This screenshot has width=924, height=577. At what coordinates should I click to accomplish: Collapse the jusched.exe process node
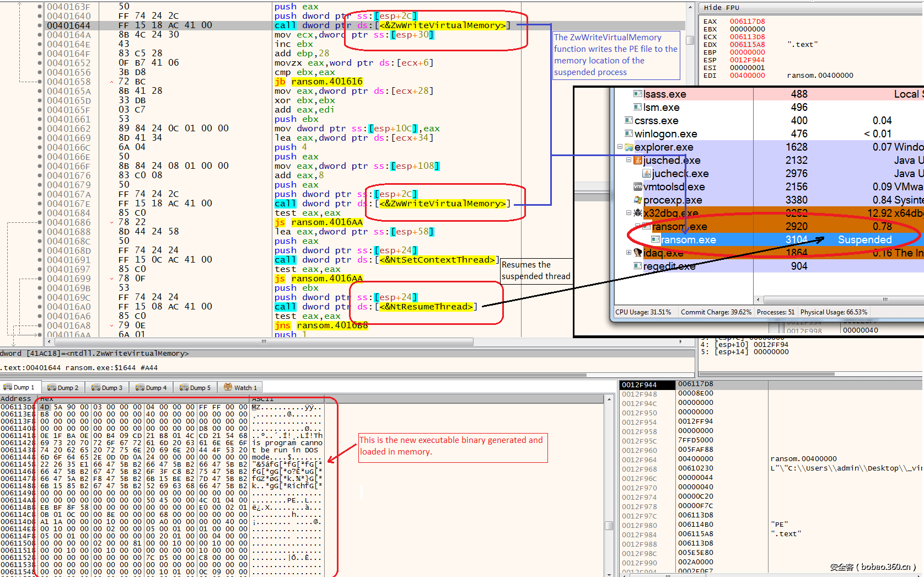[x=629, y=160]
